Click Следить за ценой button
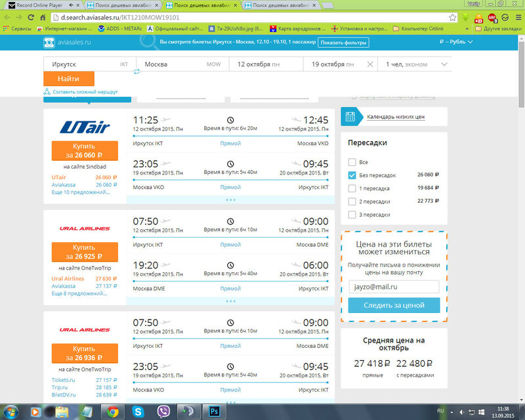Screen dimensions: 525x420 (394, 305)
